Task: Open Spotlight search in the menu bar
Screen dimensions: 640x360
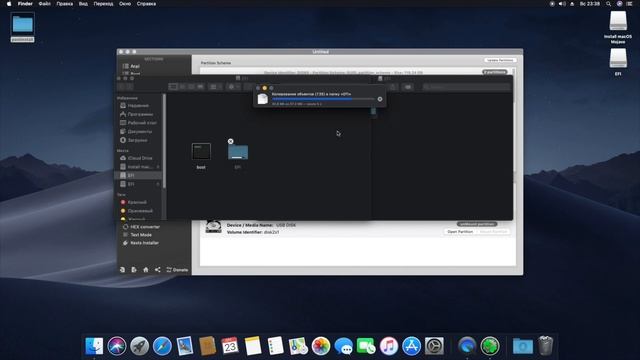Action: point(608,4)
